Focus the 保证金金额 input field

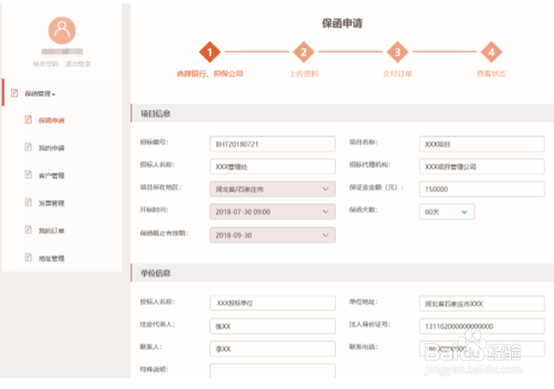pyautogui.click(x=482, y=189)
